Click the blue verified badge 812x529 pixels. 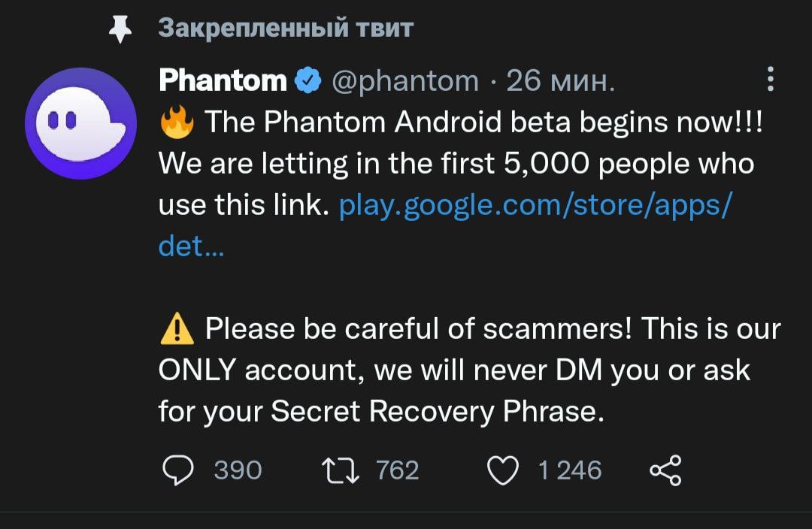click(x=308, y=80)
